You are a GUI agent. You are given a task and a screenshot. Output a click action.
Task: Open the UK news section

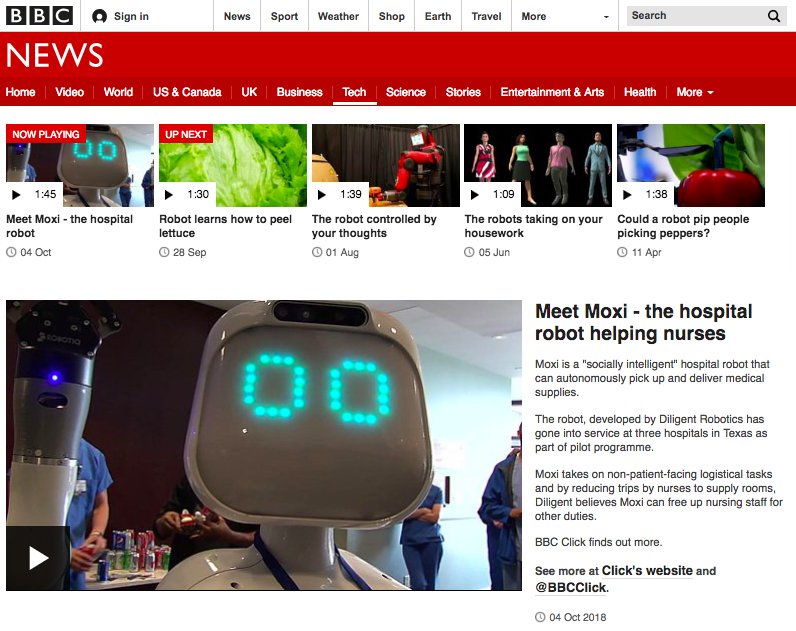[x=249, y=92]
